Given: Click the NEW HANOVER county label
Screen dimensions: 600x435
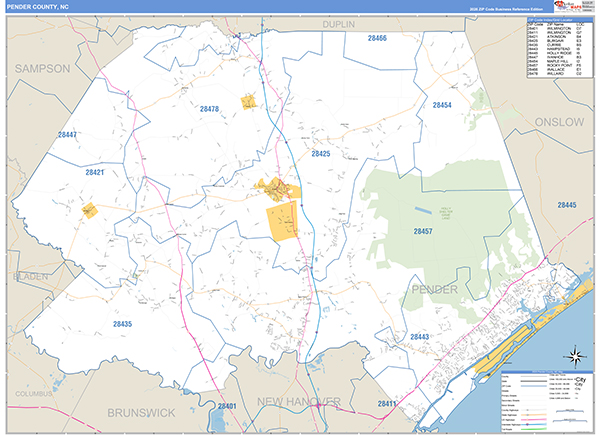Looking at the screenshot, I should pyautogui.click(x=300, y=401).
